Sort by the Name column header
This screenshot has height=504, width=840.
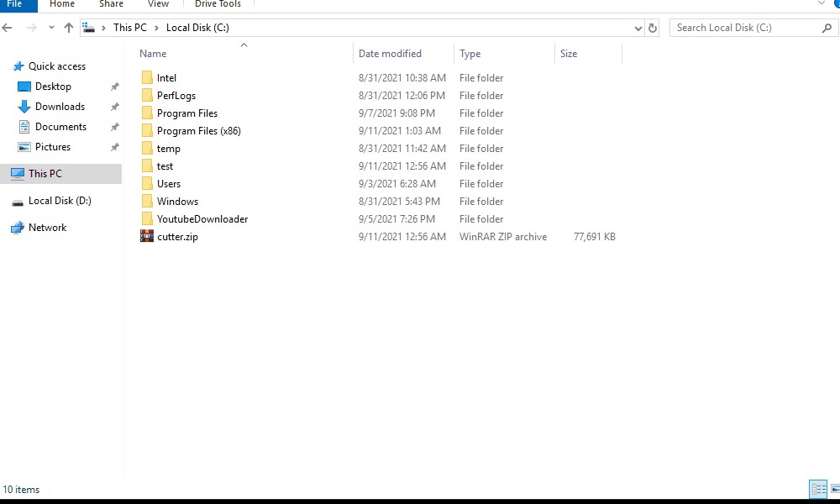[153, 54]
